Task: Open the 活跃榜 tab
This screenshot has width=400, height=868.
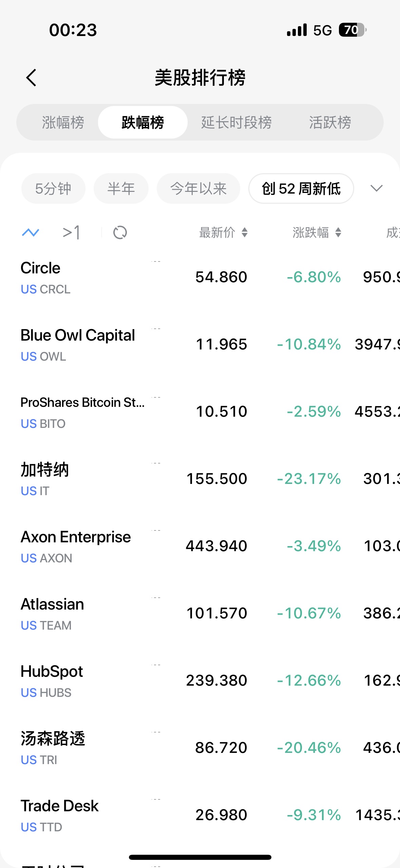Action: pos(330,122)
